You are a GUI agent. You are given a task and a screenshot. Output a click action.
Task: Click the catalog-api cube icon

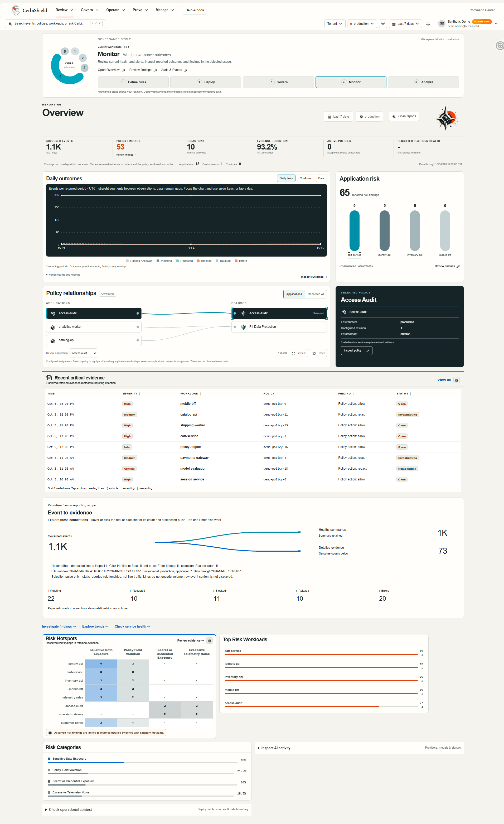coord(52,340)
